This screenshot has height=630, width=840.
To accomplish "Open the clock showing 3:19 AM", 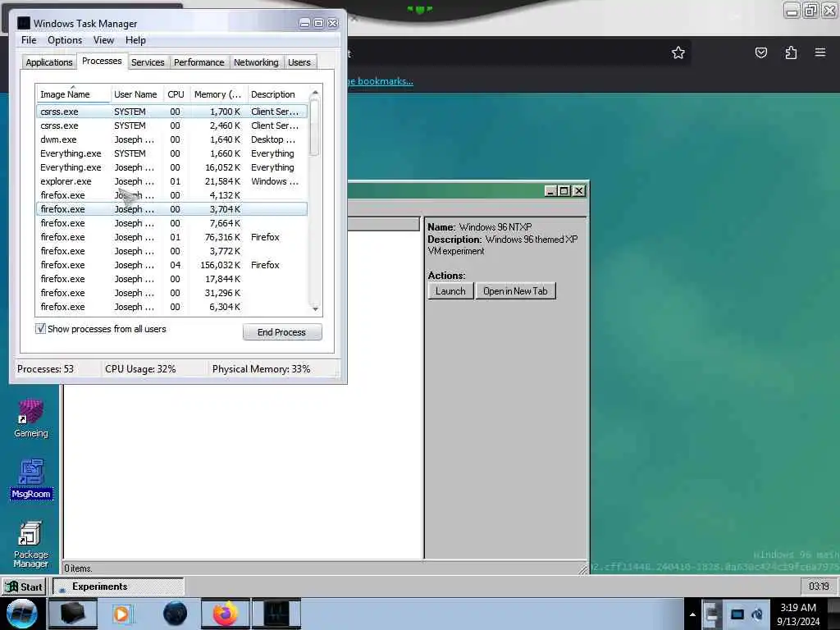I will (798, 614).
